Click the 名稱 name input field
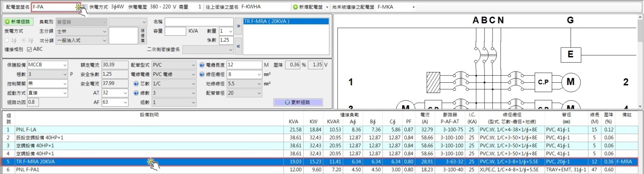 [x=199, y=22]
